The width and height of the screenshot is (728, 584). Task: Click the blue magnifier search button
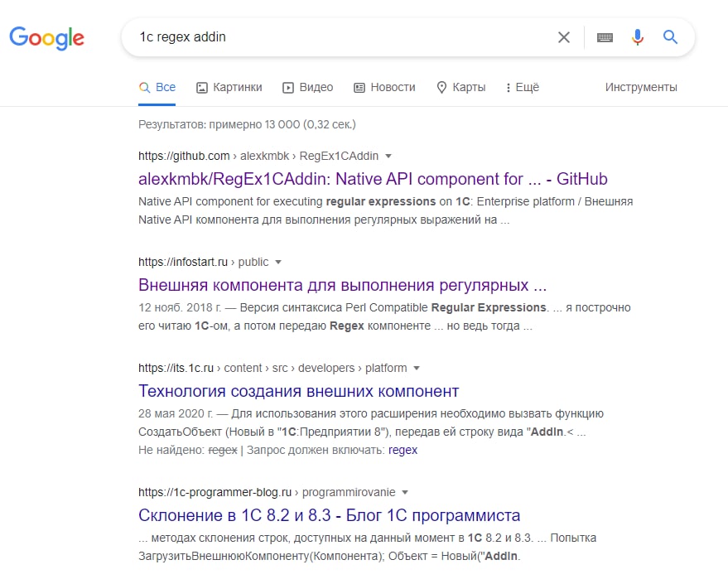point(670,36)
